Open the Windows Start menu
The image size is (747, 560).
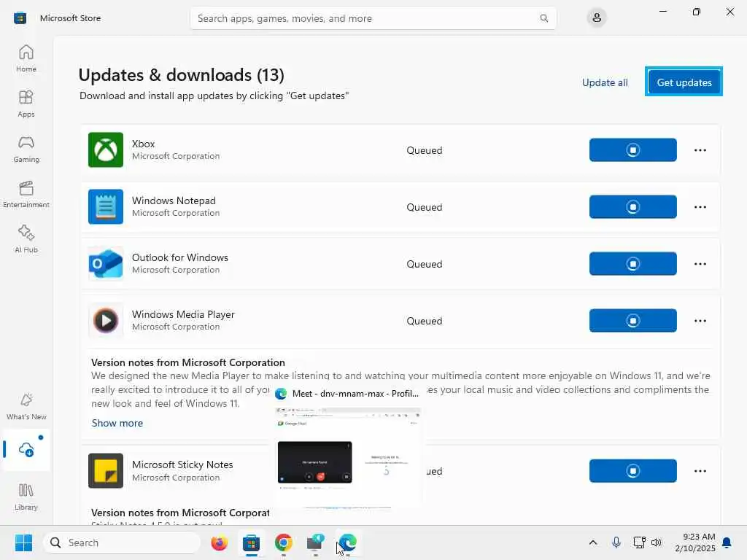pyautogui.click(x=23, y=542)
